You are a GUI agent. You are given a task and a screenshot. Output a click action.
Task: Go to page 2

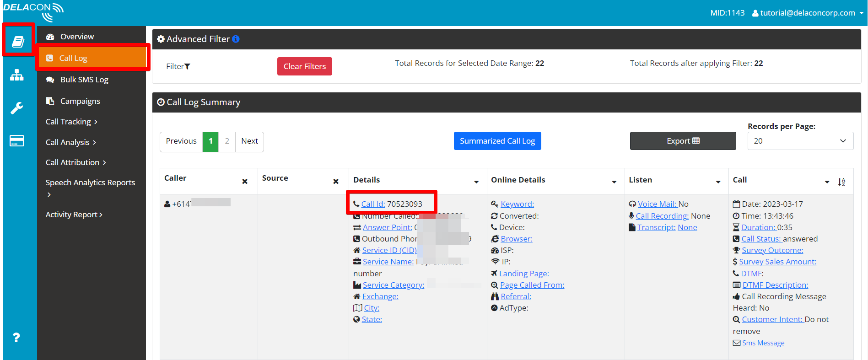click(227, 141)
